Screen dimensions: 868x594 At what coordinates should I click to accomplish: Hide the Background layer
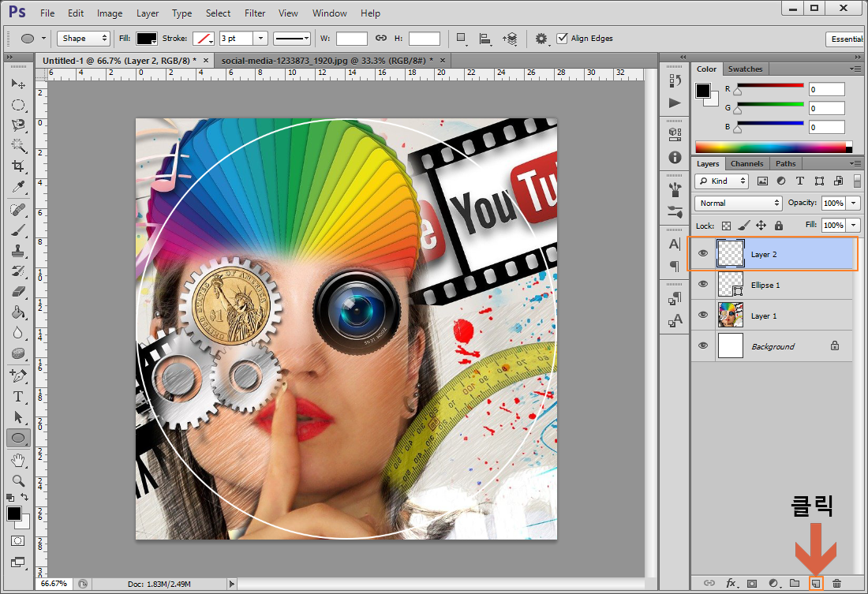click(x=703, y=346)
